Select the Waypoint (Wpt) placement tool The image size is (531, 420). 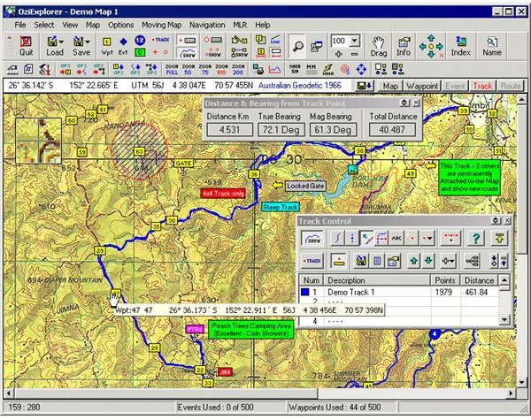click(x=107, y=46)
